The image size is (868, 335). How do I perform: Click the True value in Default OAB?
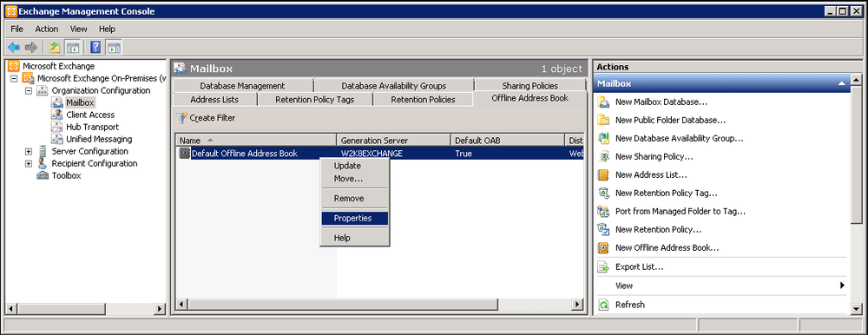[x=464, y=154]
